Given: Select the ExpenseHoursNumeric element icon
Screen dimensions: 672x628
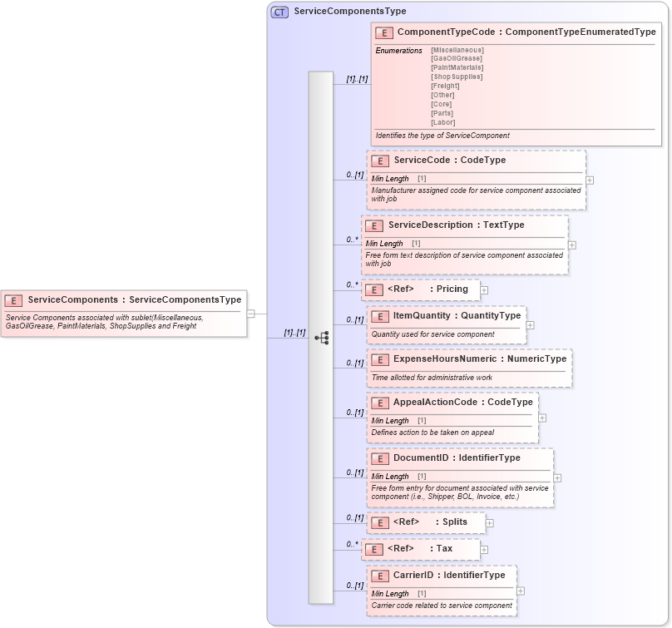Looking at the screenshot, I should (379, 359).
